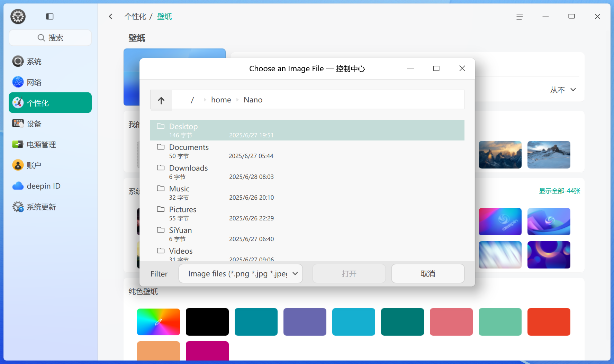The image size is (614, 364).
Task: Click the 取消 button
Action: coord(428,274)
